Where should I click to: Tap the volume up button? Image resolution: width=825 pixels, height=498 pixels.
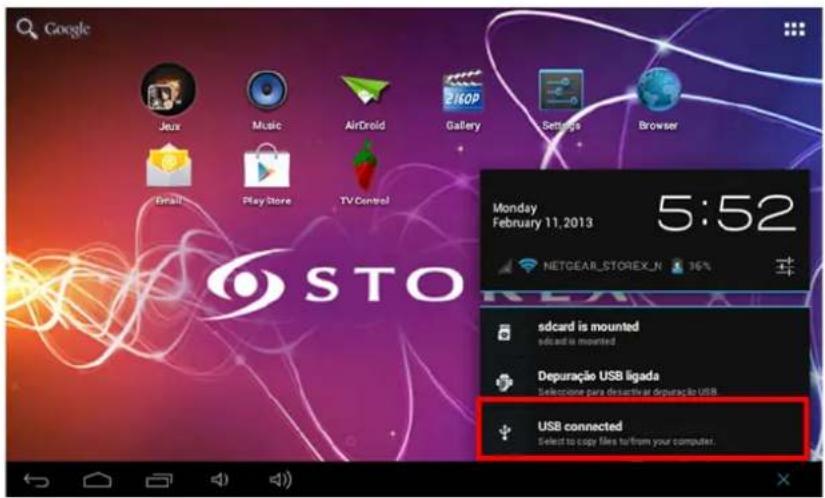click(280, 480)
